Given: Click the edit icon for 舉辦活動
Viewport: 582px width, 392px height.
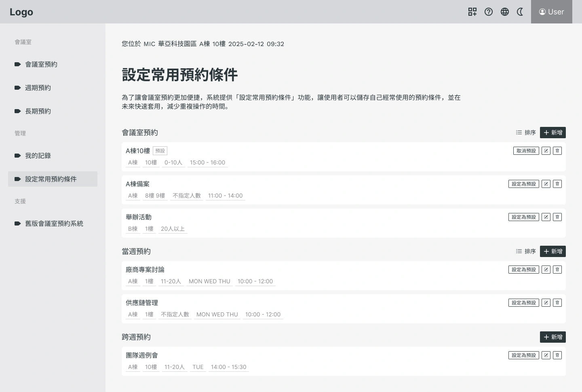Looking at the screenshot, I should (x=546, y=217).
